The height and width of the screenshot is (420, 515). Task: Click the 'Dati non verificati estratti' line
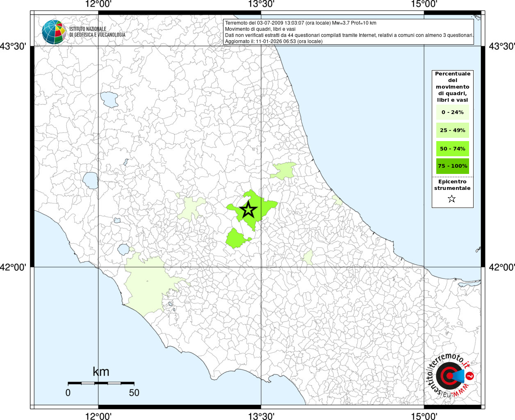[349, 35]
